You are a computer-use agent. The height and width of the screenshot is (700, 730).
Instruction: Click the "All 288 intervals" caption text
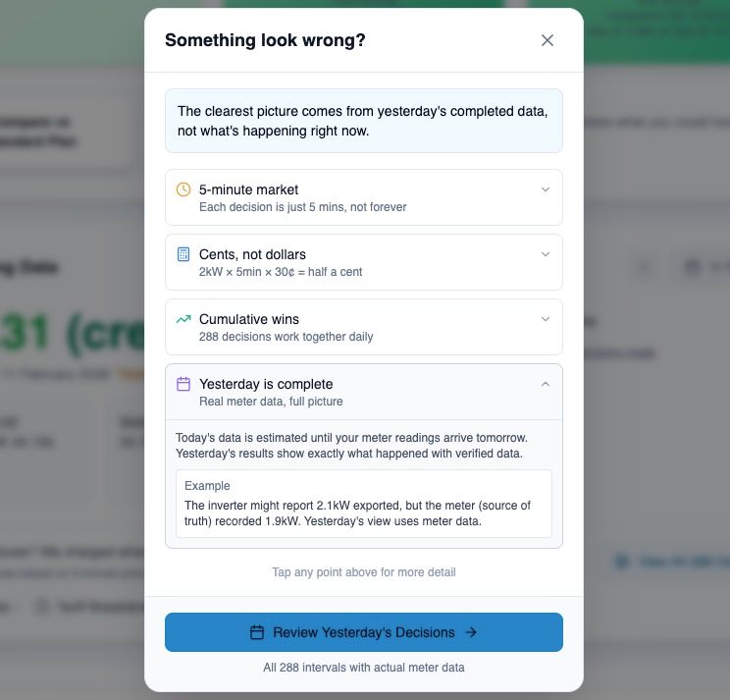click(364, 668)
